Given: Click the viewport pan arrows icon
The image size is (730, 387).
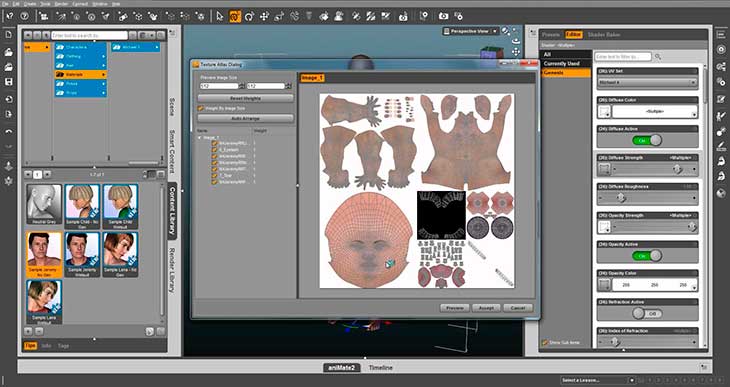Looking at the screenshot, I should [516, 52].
